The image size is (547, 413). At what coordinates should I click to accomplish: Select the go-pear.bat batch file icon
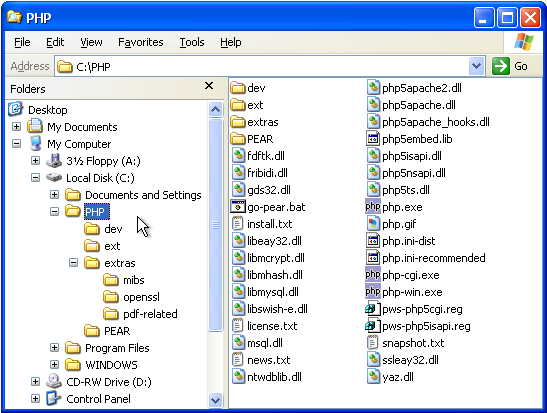[x=238, y=207]
